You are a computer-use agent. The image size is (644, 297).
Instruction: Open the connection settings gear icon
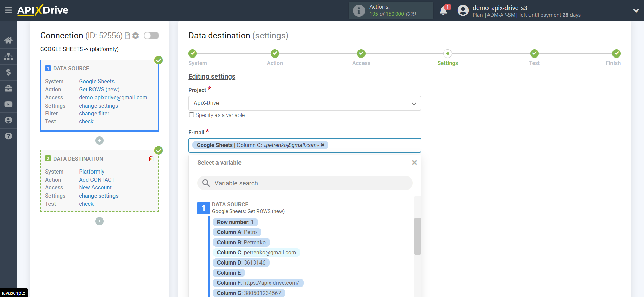tap(136, 36)
